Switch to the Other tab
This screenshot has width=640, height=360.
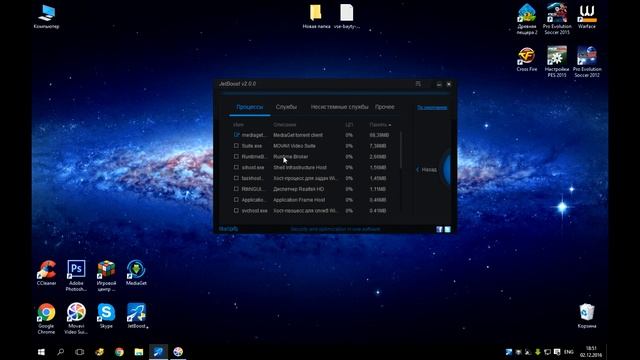click(x=385, y=107)
